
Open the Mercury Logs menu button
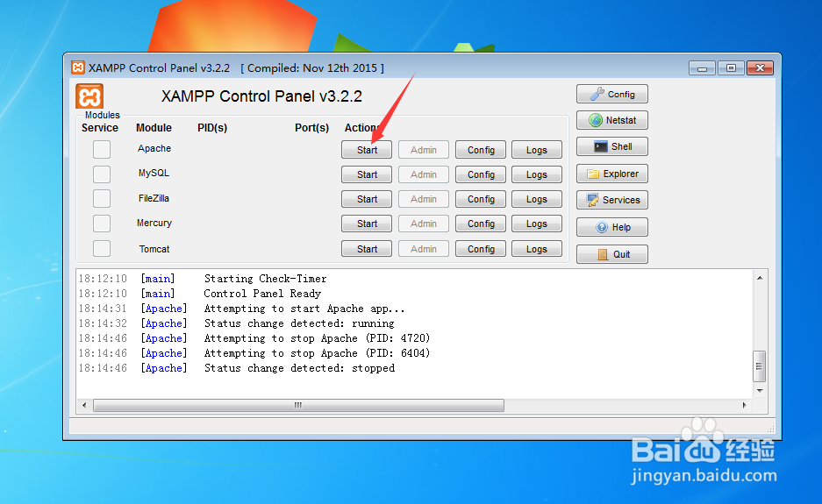(x=537, y=224)
